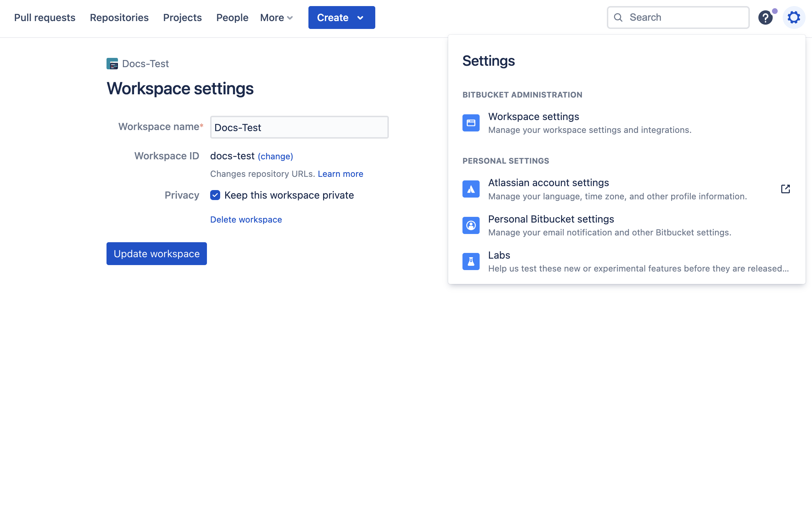Click the settings gear icon
Screen dimensions: 812x508
tap(794, 18)
